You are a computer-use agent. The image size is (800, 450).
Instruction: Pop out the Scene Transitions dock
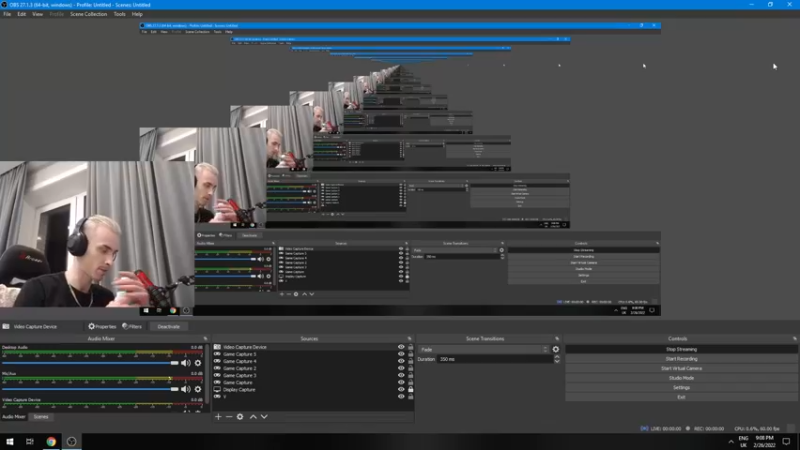557,339
